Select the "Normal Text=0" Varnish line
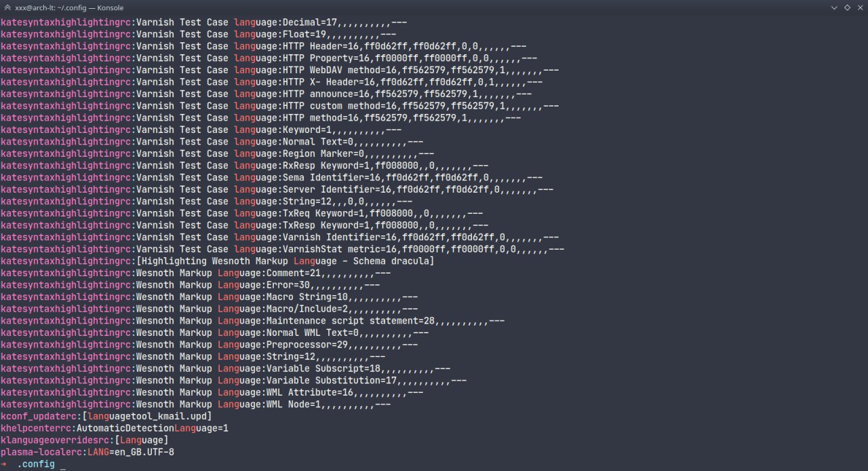The image size is (868, 471). 212,142
